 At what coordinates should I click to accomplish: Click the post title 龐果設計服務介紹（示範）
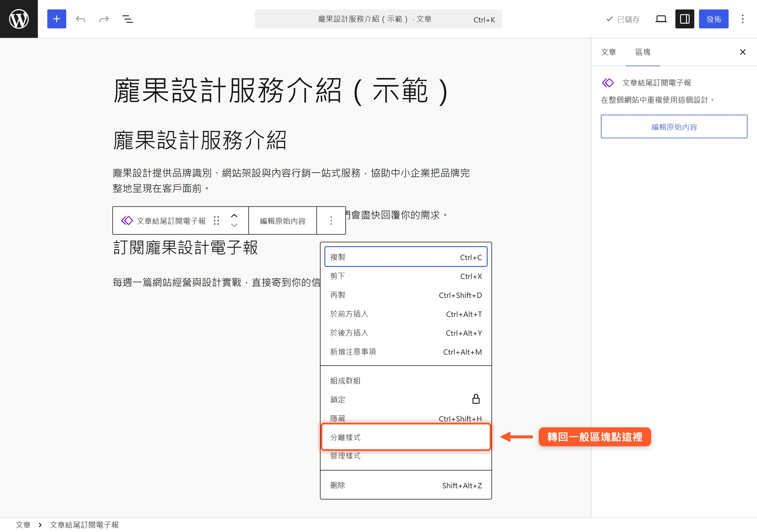tap(281, 91)
